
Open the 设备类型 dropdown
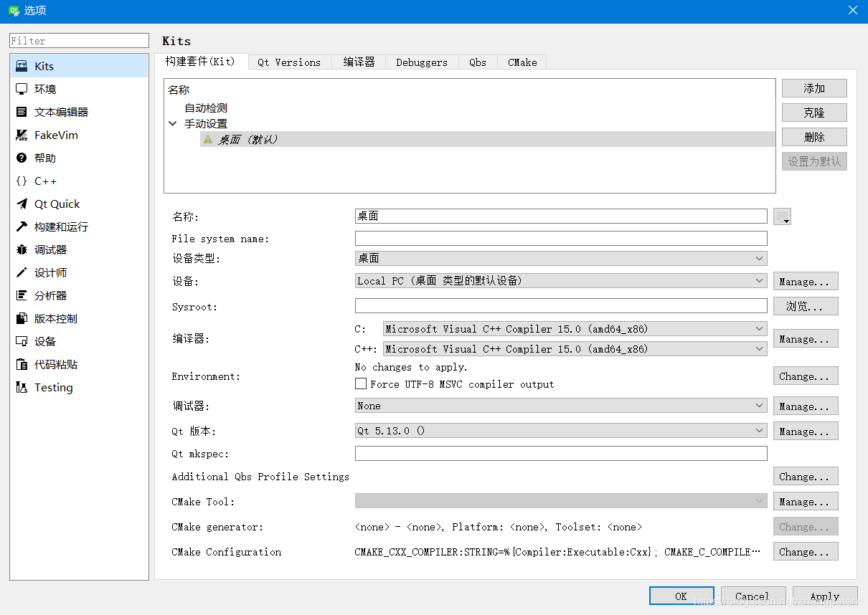(x=561, y=258)
